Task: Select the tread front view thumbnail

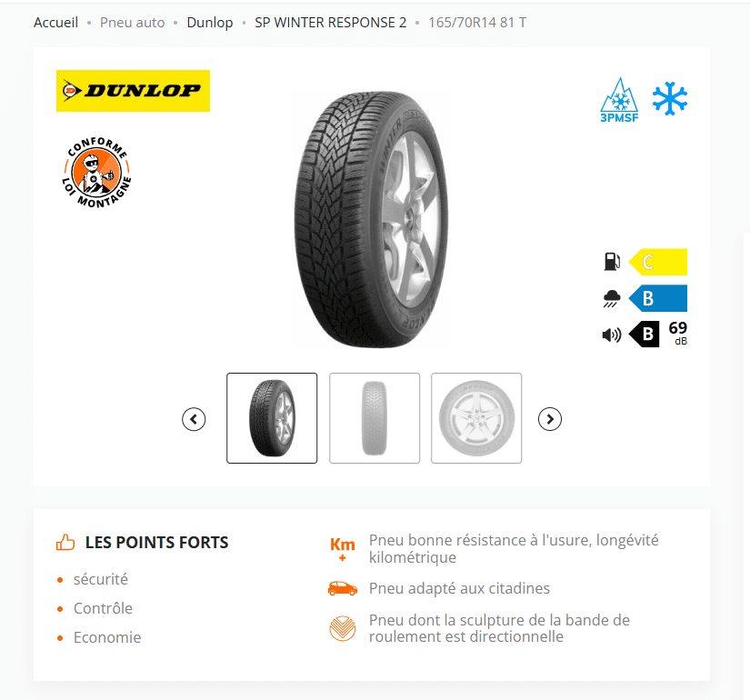Action: click(x=375, y=418)
